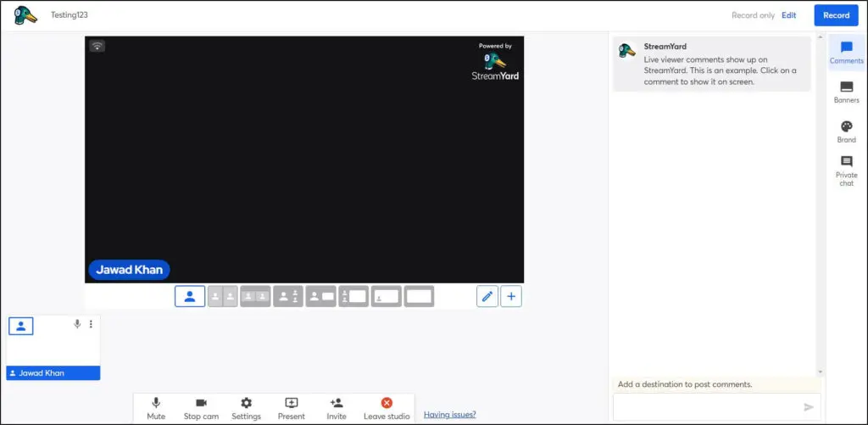Mute the microphone in bottom toolbar
This screenshot has width=868, height=425.
click(156, 409)
